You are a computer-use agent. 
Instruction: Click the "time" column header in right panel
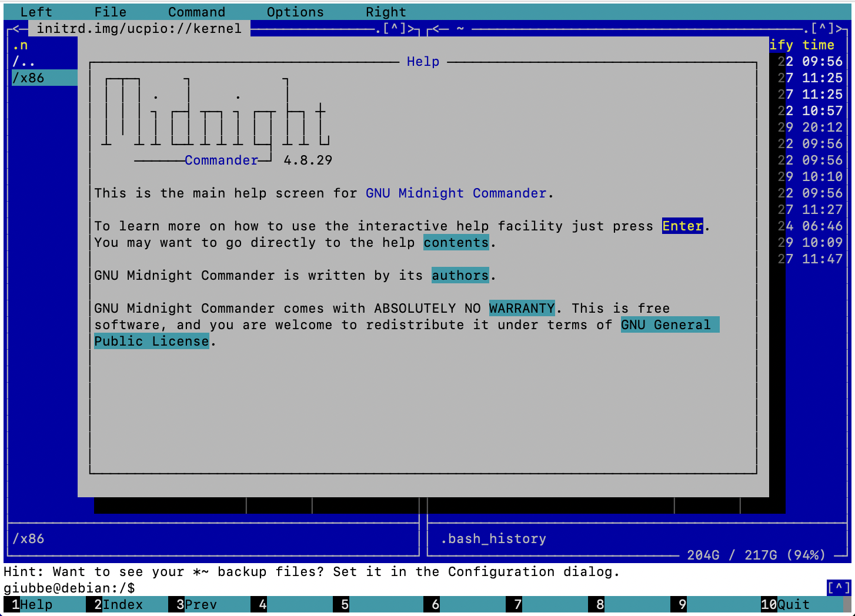[818, 45]
